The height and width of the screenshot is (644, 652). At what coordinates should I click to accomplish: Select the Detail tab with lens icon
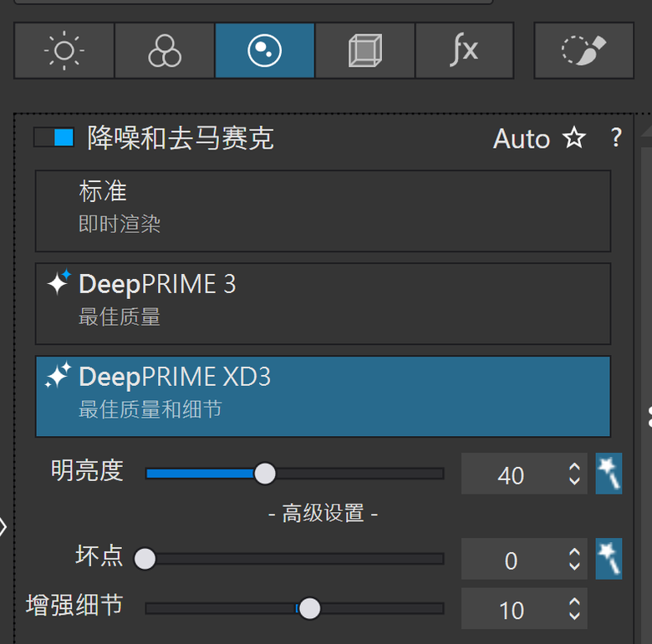pyautogui.click(x=264, y=50)
